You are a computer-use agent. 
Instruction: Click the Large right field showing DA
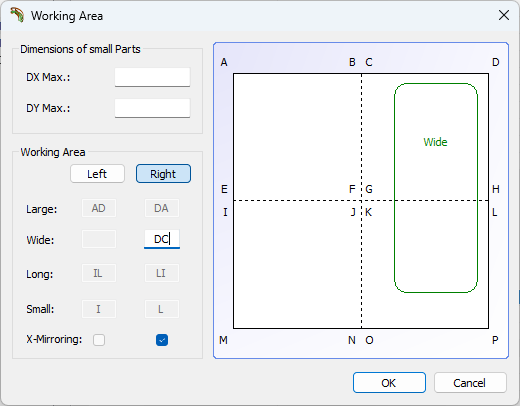coord(162,208)
